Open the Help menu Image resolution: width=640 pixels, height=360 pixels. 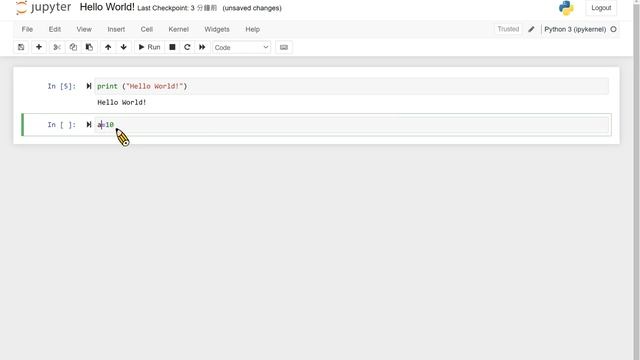click(253, 29)
